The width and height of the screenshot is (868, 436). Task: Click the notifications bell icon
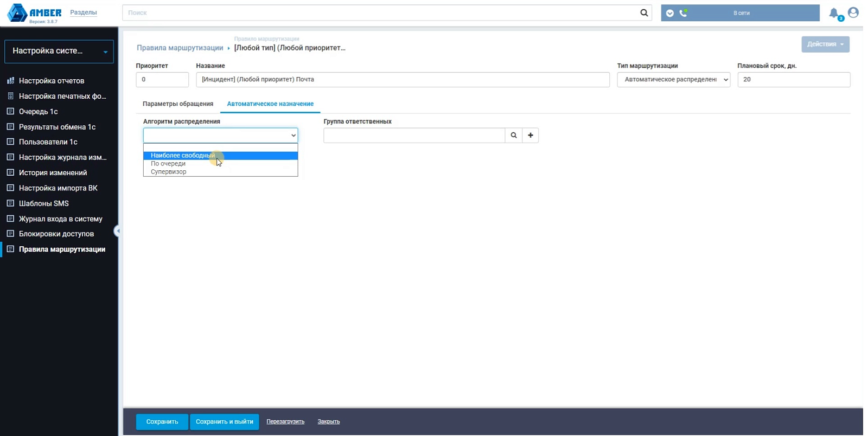click(834, 13)
